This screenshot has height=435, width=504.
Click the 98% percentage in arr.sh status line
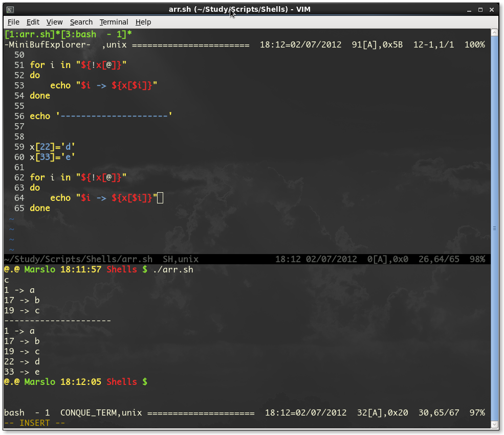[x=477, y=259]
